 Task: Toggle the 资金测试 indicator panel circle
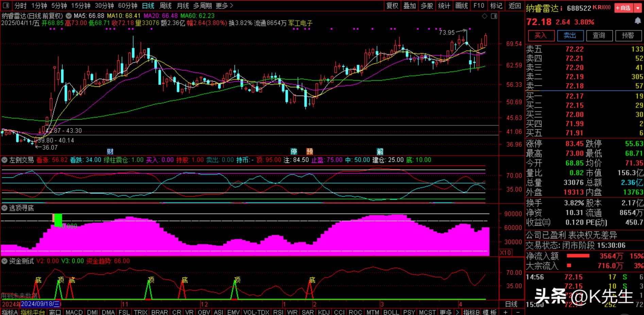point(5,261)
